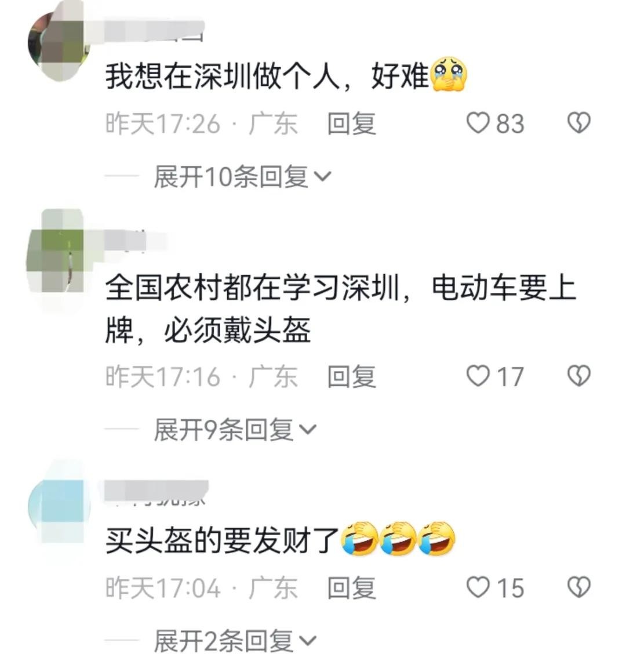Expand the 10 replies thread
The image size is (626, 672).
(x=242, y=177)
